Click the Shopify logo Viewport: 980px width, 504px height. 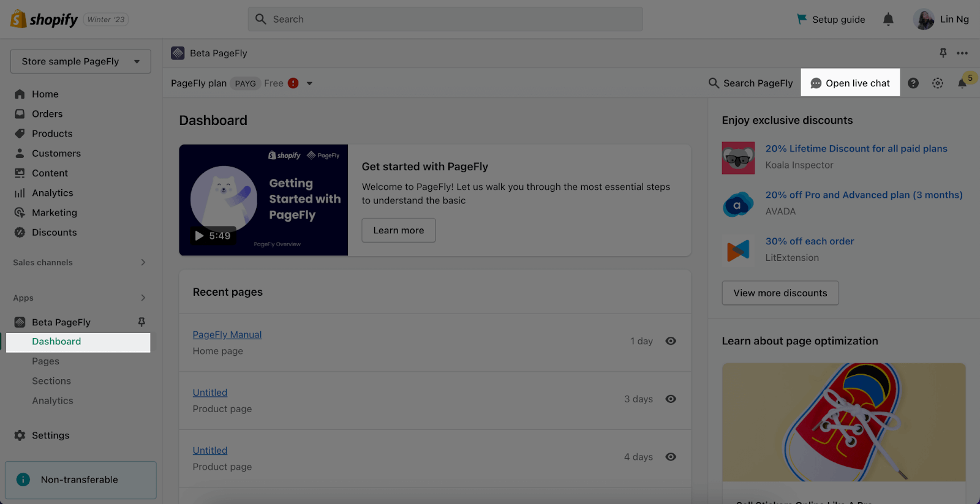(44, 19)
